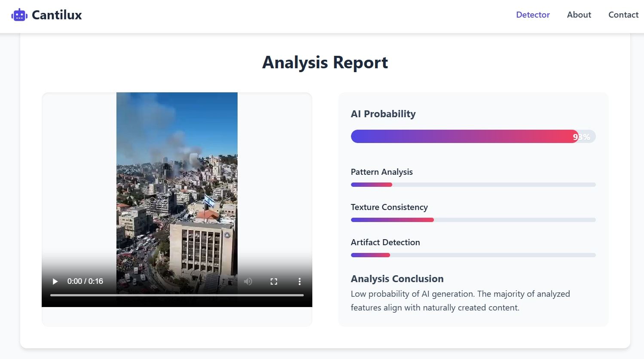644x359 pixels.
Task: Mute the video with speaker icon
Action: point(248,281)
